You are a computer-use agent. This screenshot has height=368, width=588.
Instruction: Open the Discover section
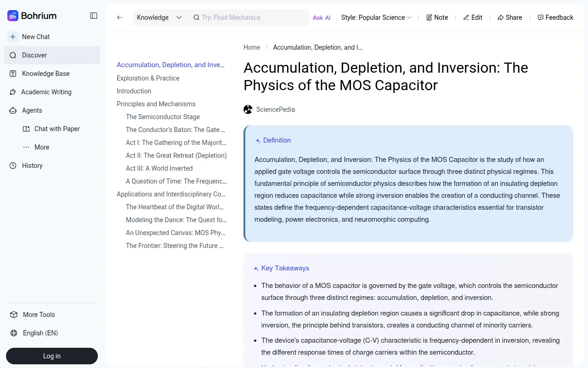pos(52,55)
